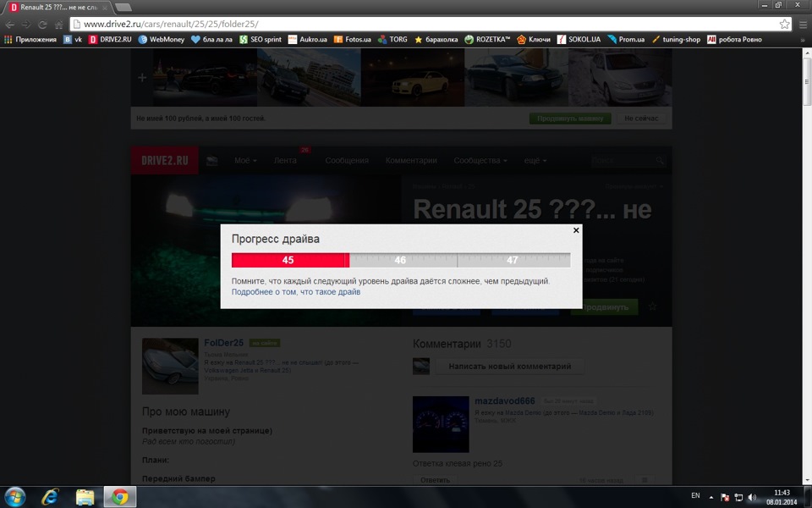Open the Fotos.ua bookmark
This screenshot has height=508, width=812.
(352, 40)
